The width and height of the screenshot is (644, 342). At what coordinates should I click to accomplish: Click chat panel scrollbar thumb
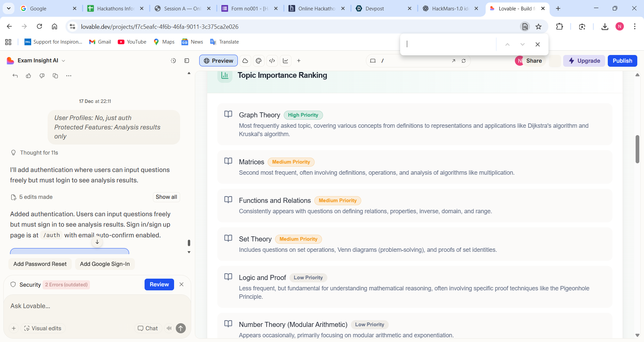pos(189,243)
